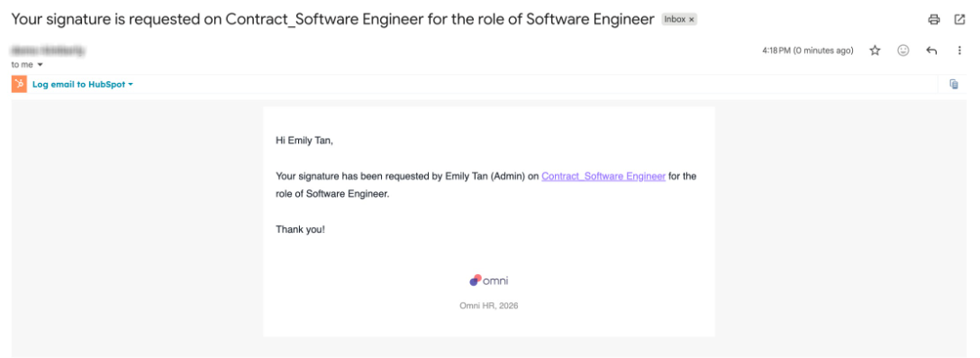Open the email in a new window
The width and height of the screenshot is (980, 358).
959,20
